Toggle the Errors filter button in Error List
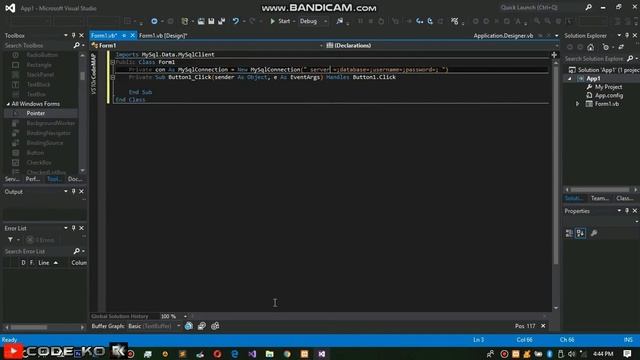Image resolution: width=640 pixels, height=360 pixels. coord(40,240)
